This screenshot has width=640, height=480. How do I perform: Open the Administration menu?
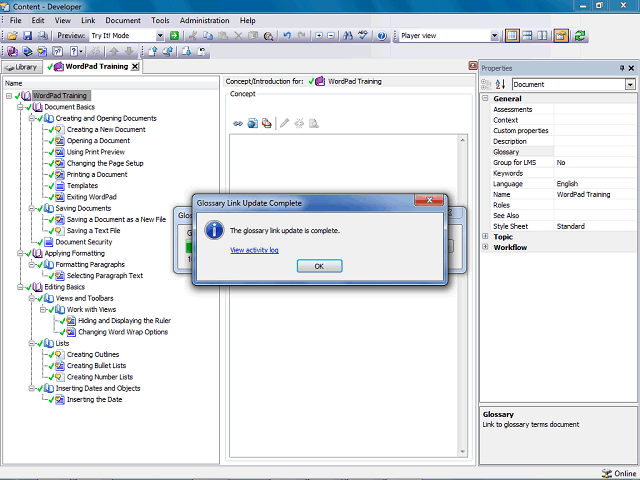tap(204, 20)
